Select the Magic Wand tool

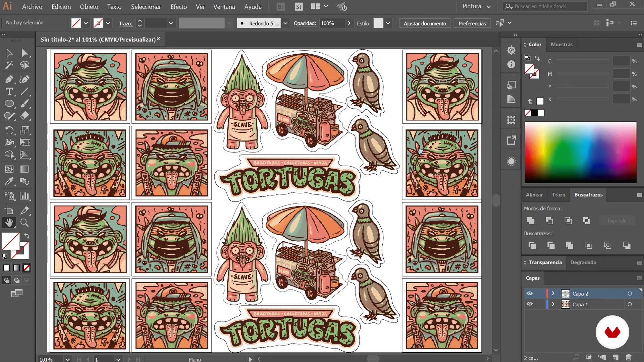(9, 65)
